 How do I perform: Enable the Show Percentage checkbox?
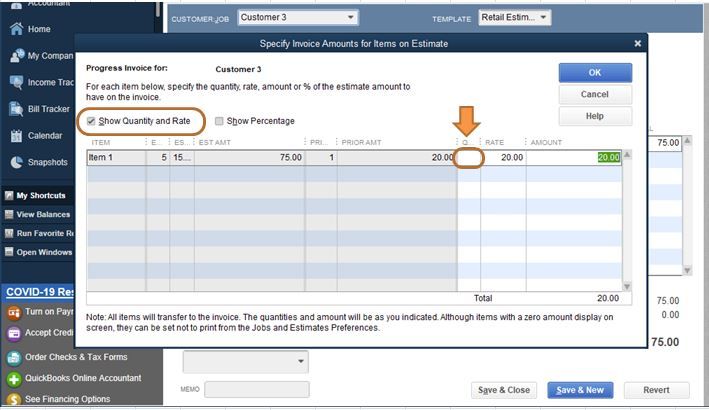point(219,121)
